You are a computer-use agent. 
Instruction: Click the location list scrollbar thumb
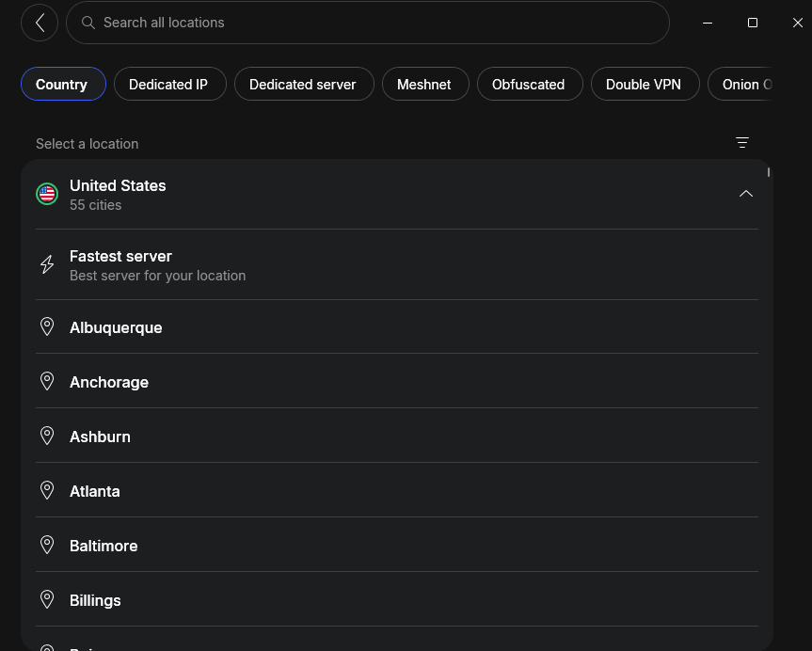(x=769, y=172)
